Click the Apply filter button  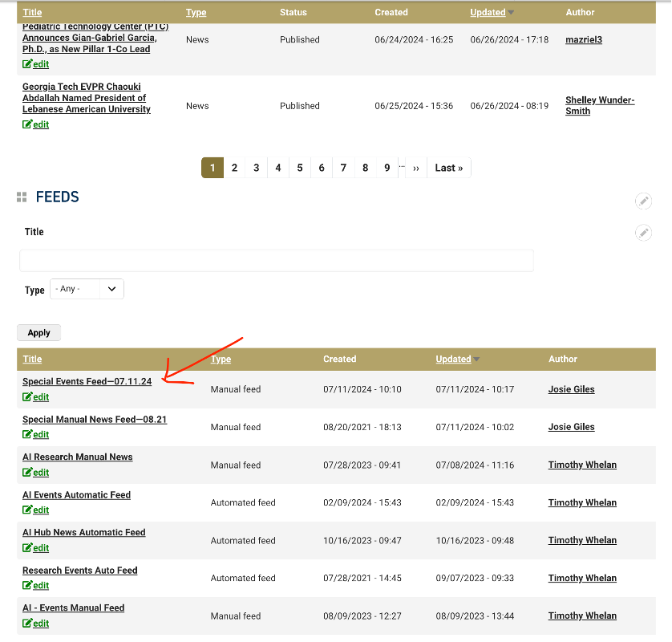point(39,333)
